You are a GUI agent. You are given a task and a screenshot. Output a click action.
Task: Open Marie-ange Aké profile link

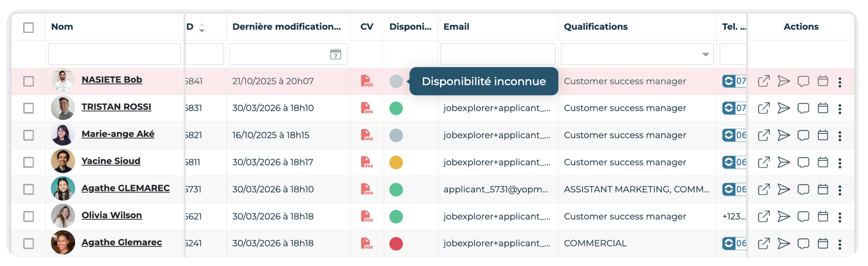point(118,134)
